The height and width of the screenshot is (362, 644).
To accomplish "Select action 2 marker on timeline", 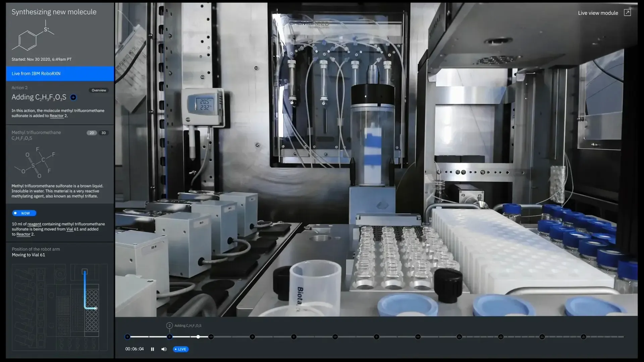I will tap(170, 337).
